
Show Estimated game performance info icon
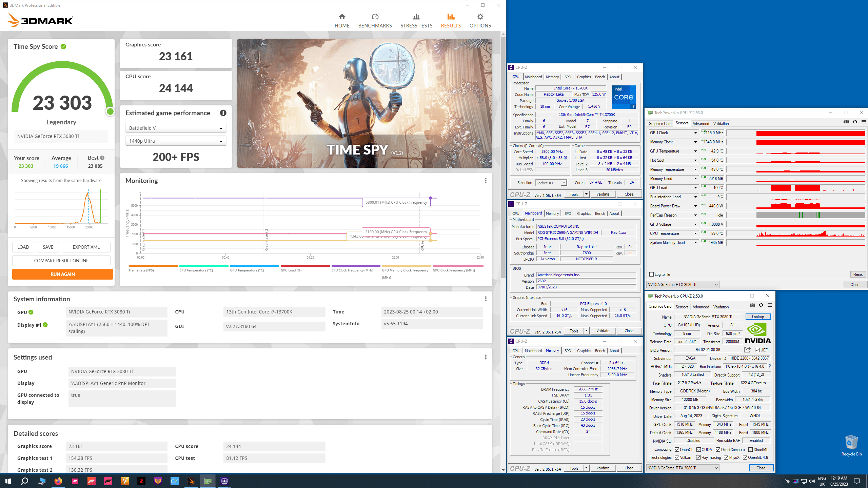[x=223, y=113]
